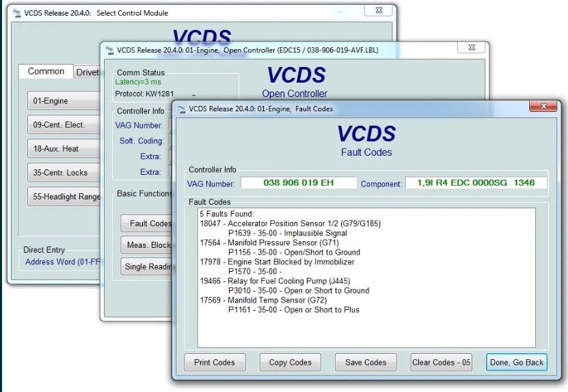This screenshot has width=568, height=392.
Task: Select fault 17569 Manifold Temp Sensor (G72)
Action: coord(263,300)
